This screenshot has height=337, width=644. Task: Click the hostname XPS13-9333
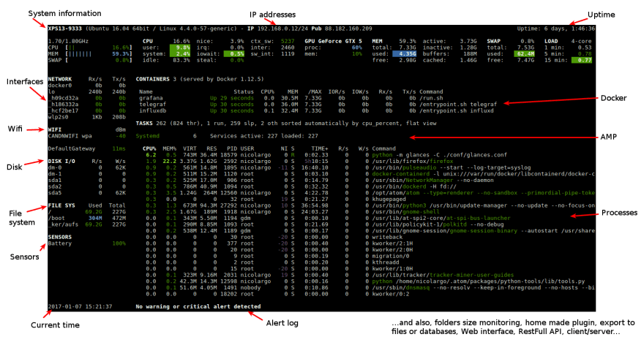[64, 29]
